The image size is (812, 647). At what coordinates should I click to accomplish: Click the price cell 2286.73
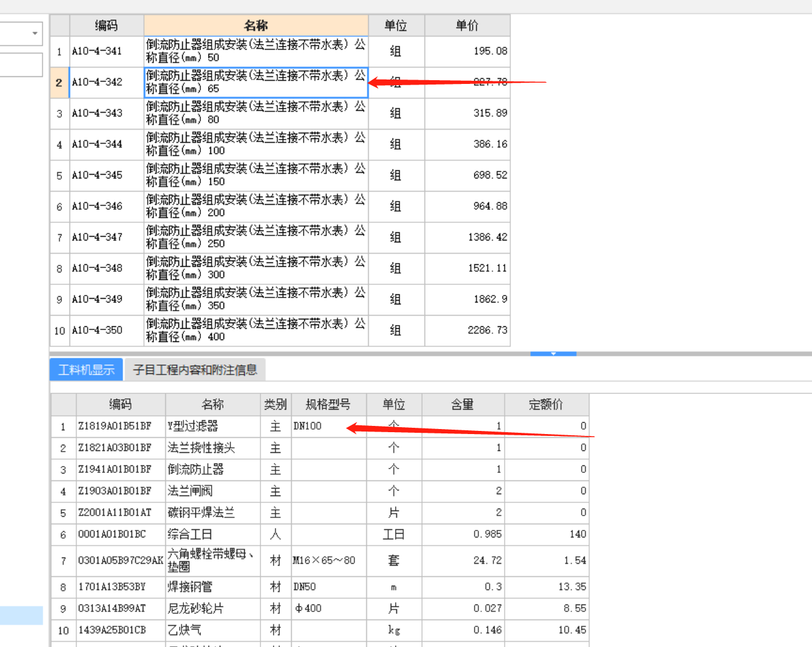[x=467, y=330]
